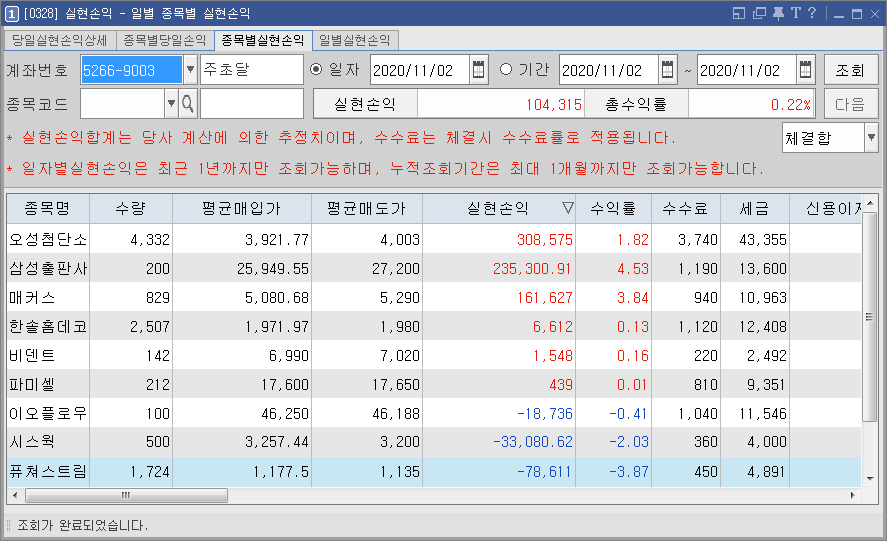Click the 종목코드 input field
The image size is (887, 541).
(123, 104)
